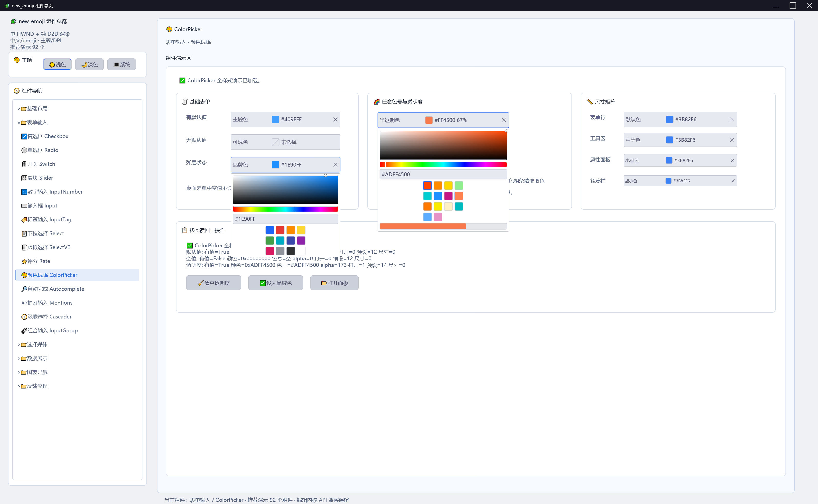
Task: Click the green check beside ColorPicker 全样式演示已加载
Action: [x=182, y=80]
